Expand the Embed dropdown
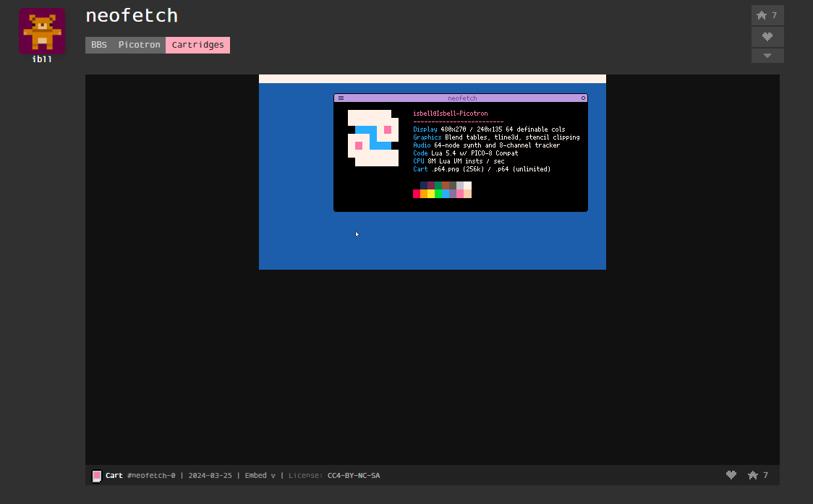The height and width of the screenshot is (504, 813). click(260, 476)
